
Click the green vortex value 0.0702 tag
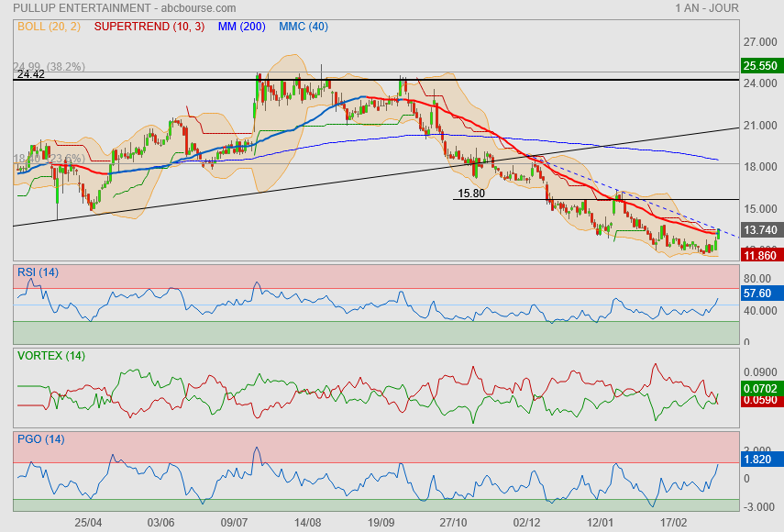(x=760, y=389)
